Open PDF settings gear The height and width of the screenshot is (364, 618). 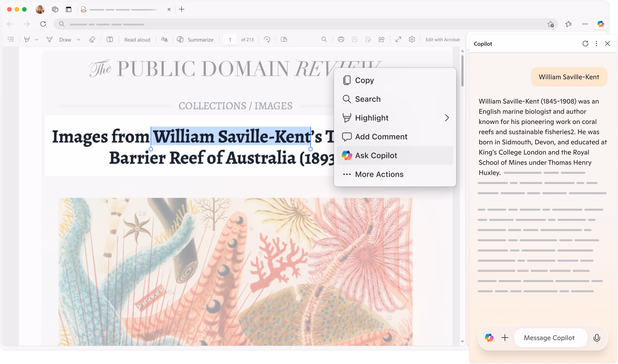[x=412, y=39]
